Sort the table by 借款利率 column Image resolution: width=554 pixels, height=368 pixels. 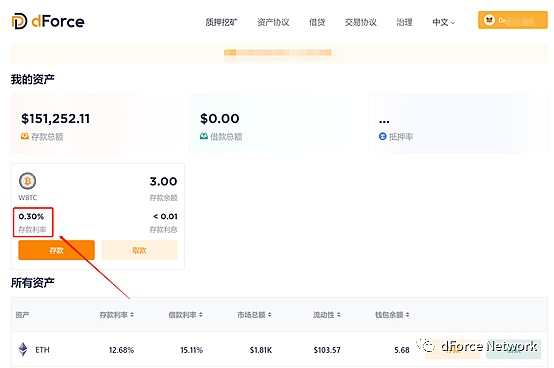click(185, 315)
